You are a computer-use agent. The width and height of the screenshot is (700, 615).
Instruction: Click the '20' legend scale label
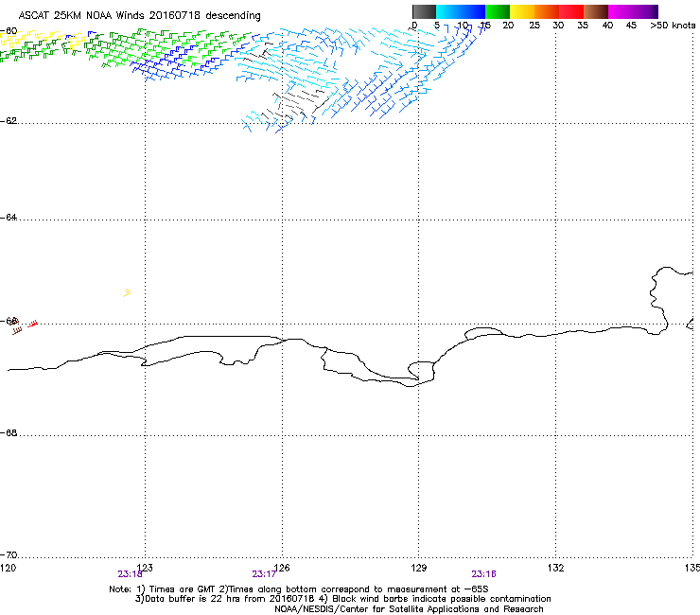click(x=508, y=26)
